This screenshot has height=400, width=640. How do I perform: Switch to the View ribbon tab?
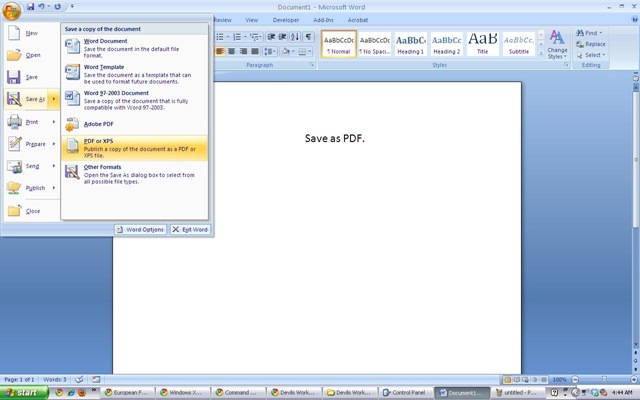251,20
